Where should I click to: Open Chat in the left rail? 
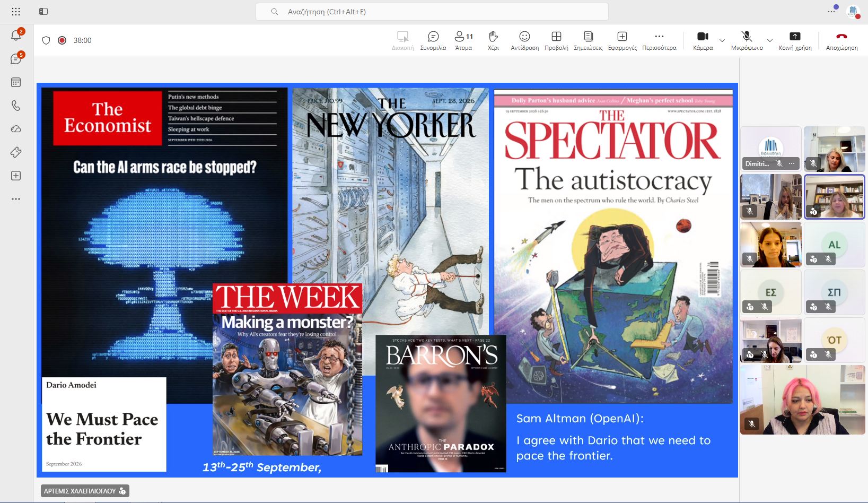[16, 58]
